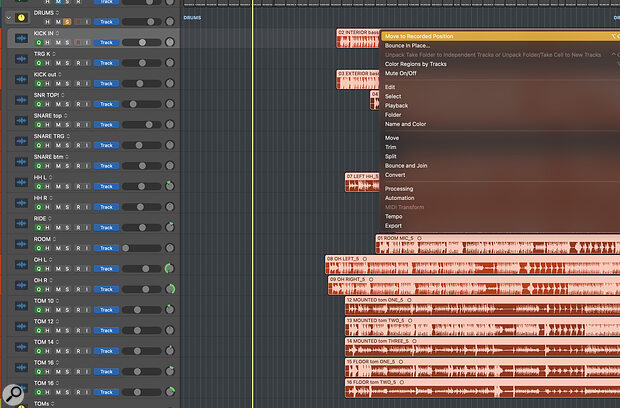Open track alternatives menu beside KICK IN name
This screenshot has height=408, width=620.
point(57,33)
